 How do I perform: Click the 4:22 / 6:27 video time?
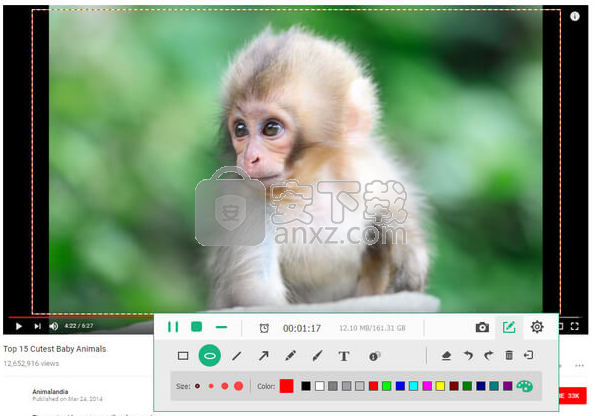(79, 326)
